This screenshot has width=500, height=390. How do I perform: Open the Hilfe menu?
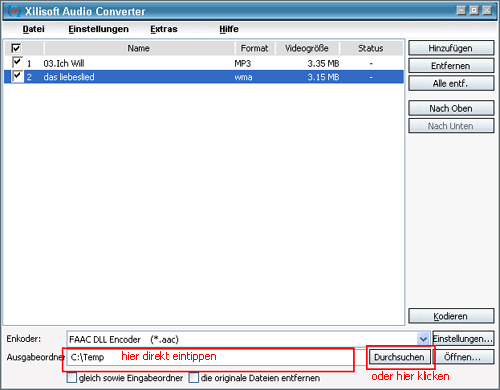click(x=229, y=29)
